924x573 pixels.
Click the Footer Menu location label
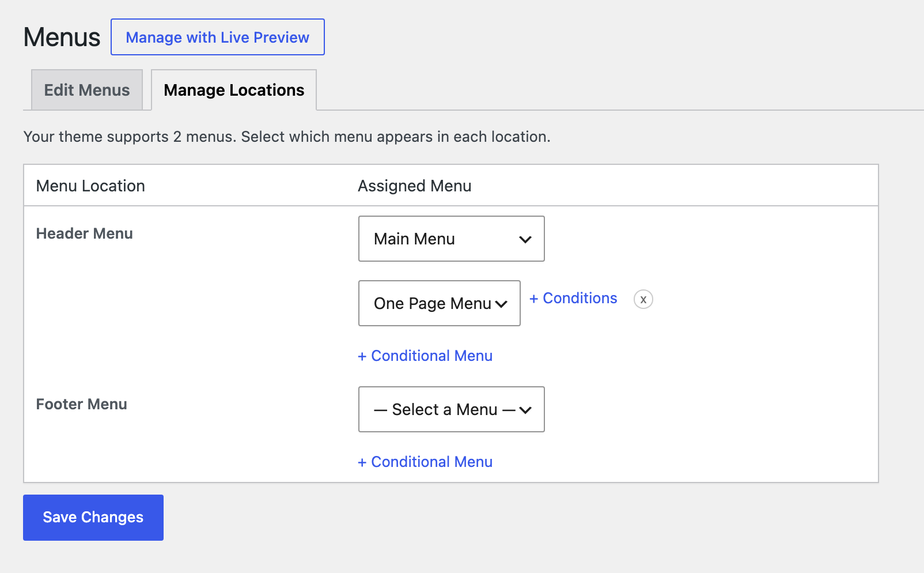click(x=81, y=404)
